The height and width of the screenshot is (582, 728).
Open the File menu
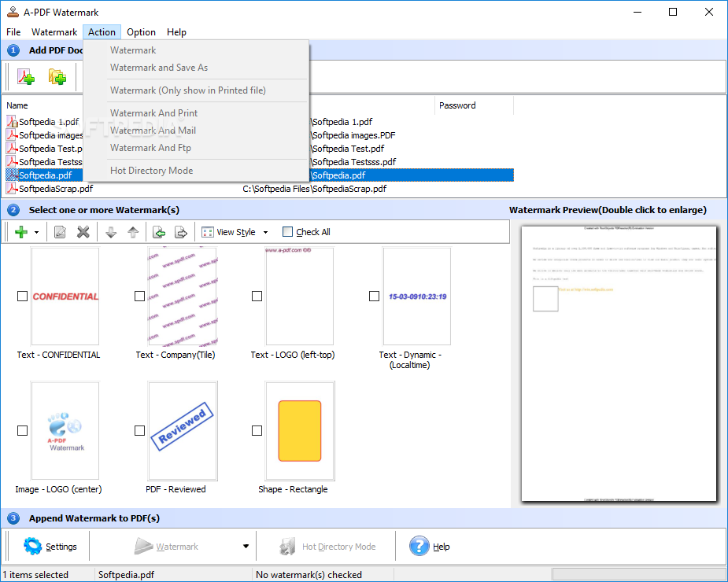pyautogui.click(x=13, y=32)
